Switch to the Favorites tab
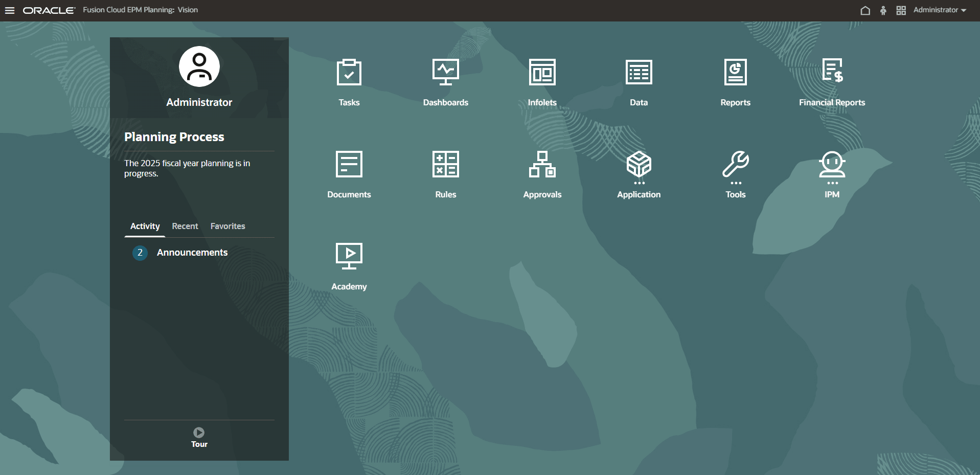This screenshot has height=475, width=980. [228, 226]
